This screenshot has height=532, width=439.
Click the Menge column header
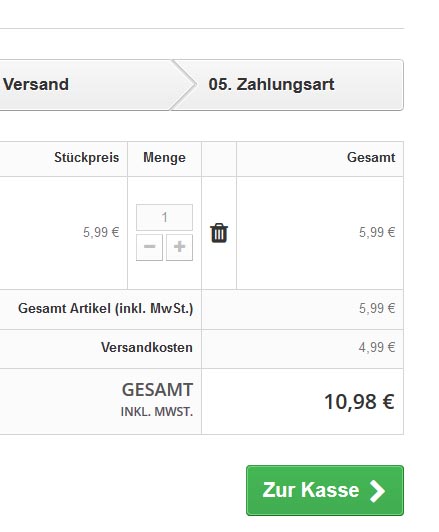164,157
